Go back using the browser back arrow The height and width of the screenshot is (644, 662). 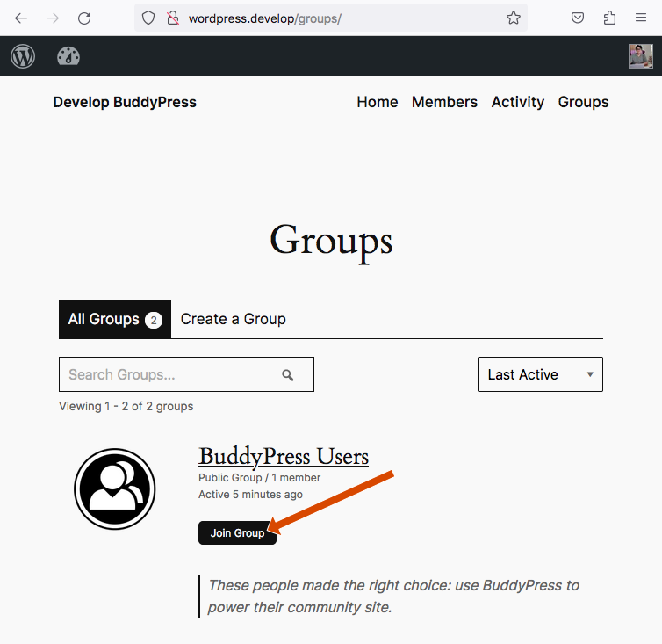(x=21, y=18)
